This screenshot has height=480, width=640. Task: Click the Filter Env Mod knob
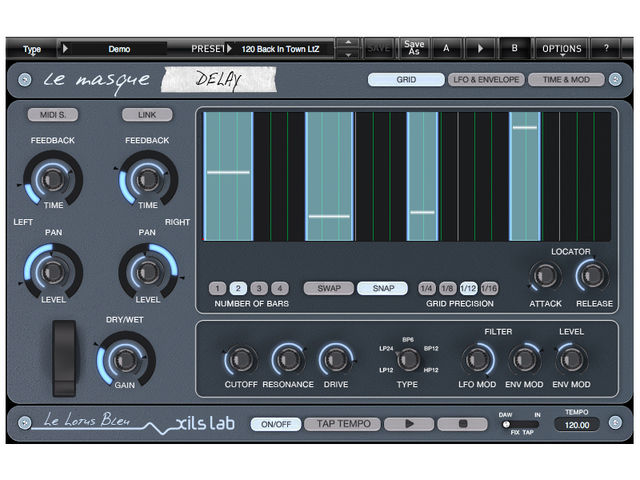click(524, 360)
